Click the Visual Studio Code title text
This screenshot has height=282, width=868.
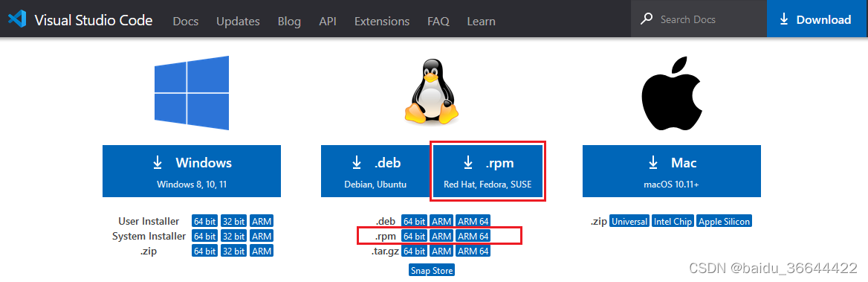[94, 20]
